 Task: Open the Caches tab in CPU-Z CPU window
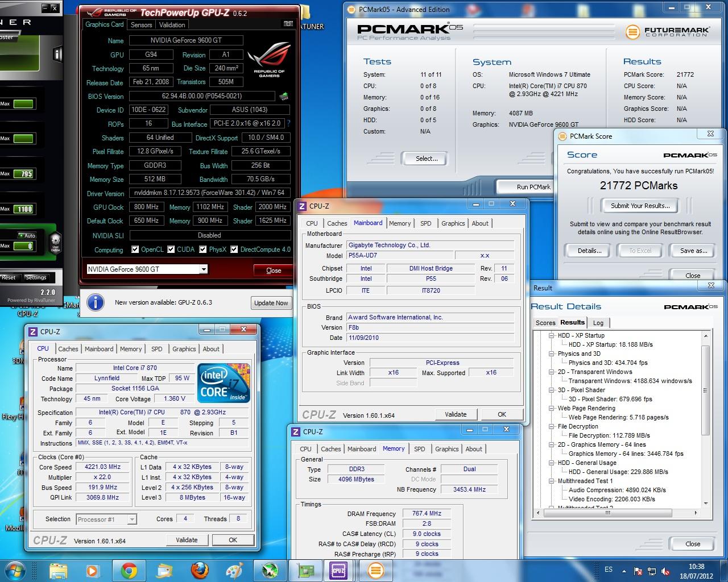coord(68,349)
